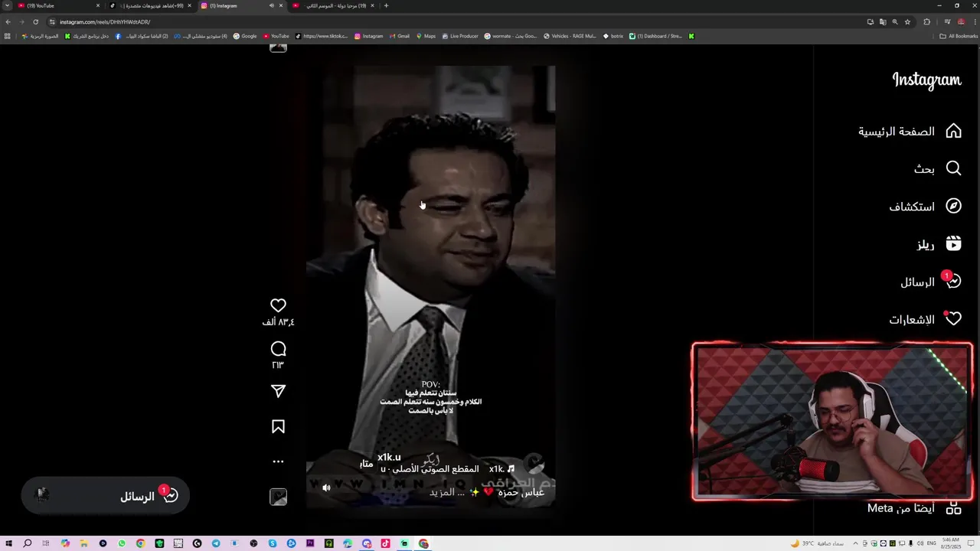Open the botrix bookmark
The width and height of the screenshot is (980, 551).
613,36
